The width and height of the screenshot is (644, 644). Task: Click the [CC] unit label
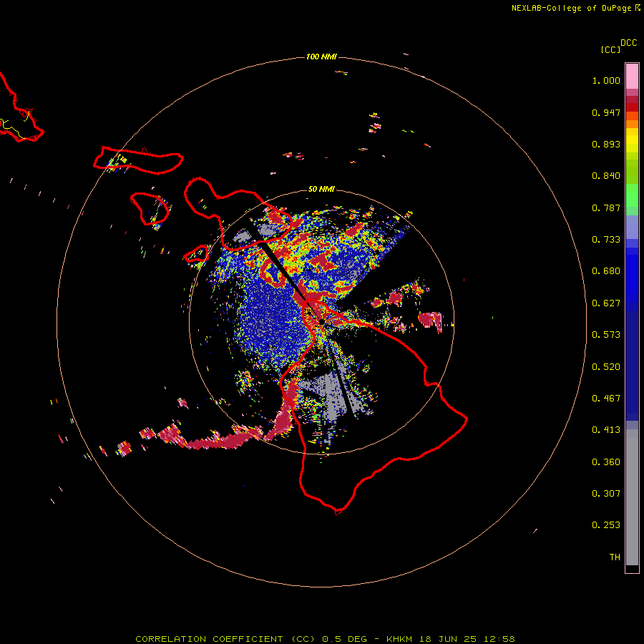pyautogui.click(x=610, y=49)
